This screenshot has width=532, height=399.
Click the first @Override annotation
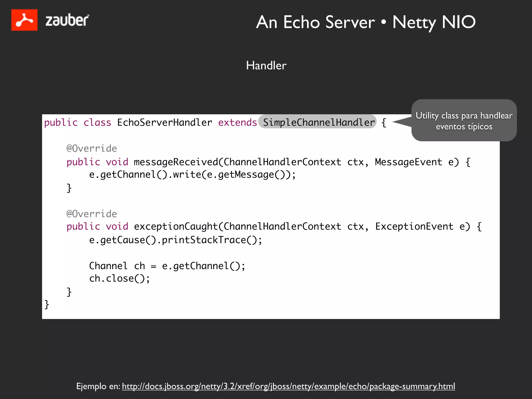point(92,148)
